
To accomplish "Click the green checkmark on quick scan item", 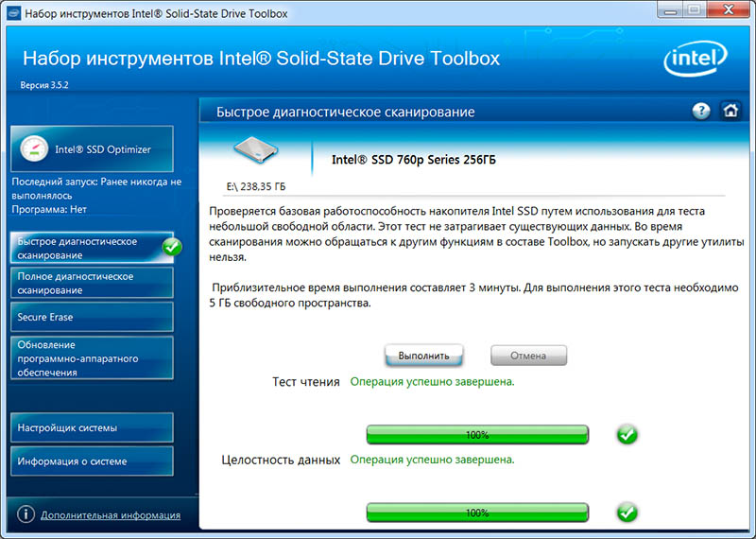I will click(172, 247).
